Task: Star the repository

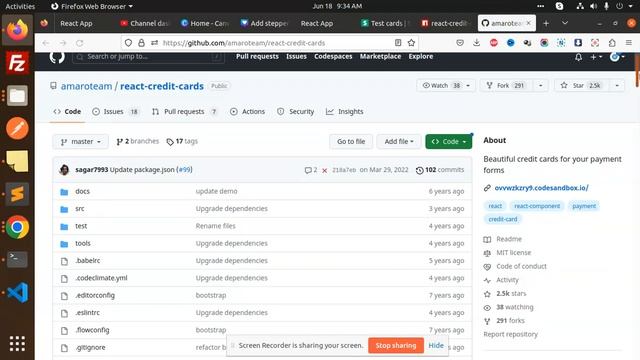Action: 582,86
